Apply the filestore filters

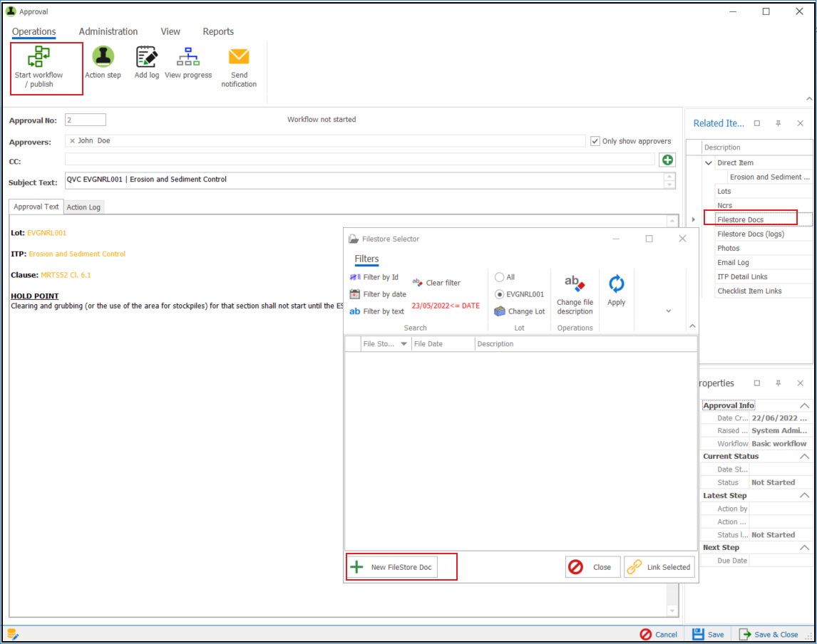click(x=616, y=285)
